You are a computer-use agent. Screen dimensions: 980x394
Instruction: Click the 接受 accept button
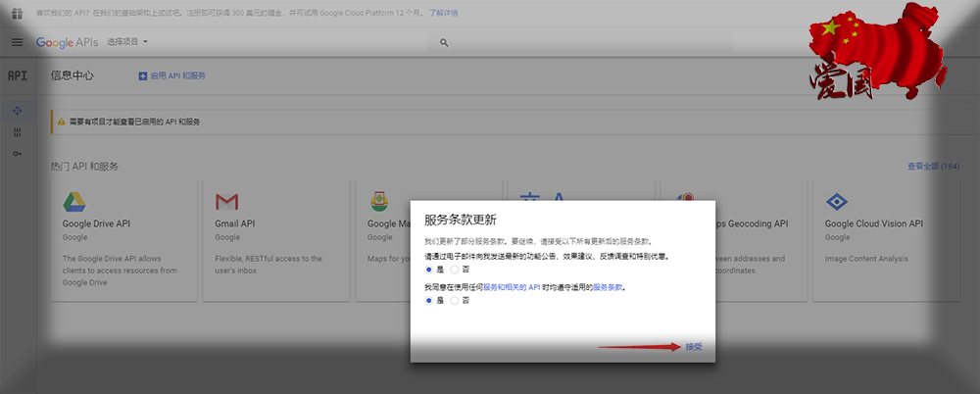[x=694, y=347]
